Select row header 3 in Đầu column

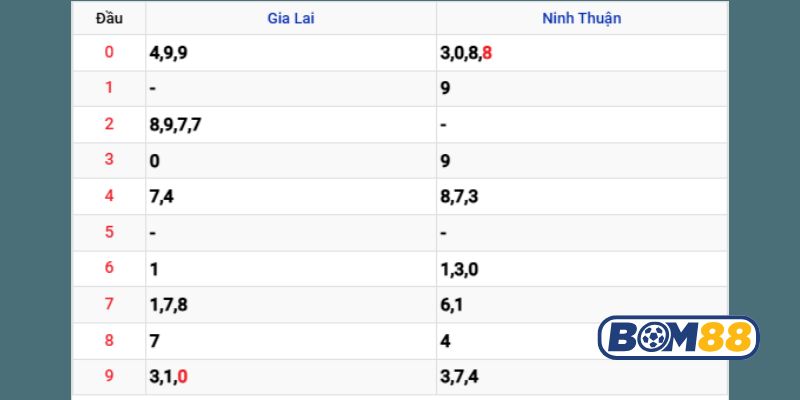(x=109, y=161)
